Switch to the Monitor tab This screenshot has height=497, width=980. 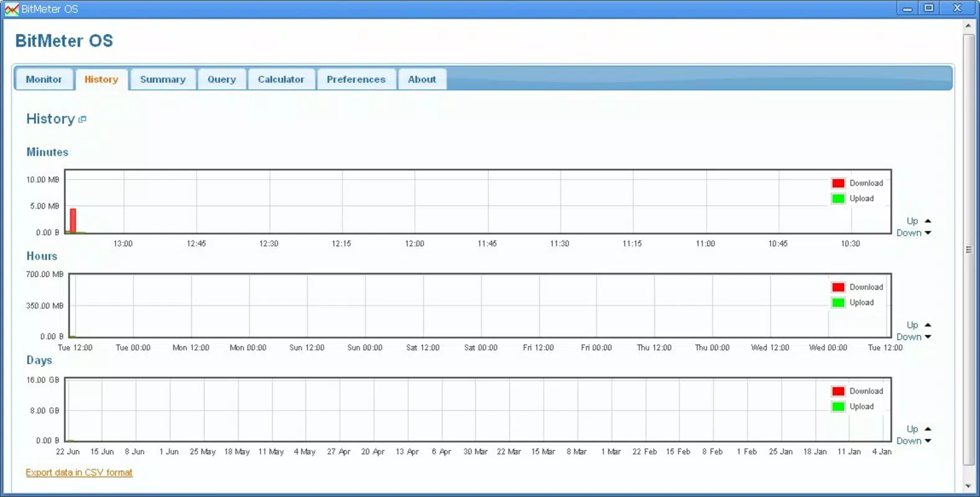(44, 80)
